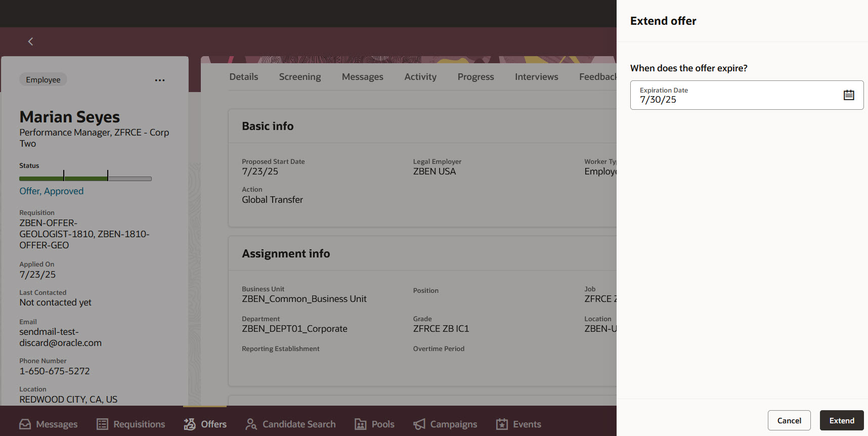Click the Offers icon in bottom bar
Image resolution: width=868 pixels, height=436 pixels.
(190, 424)
